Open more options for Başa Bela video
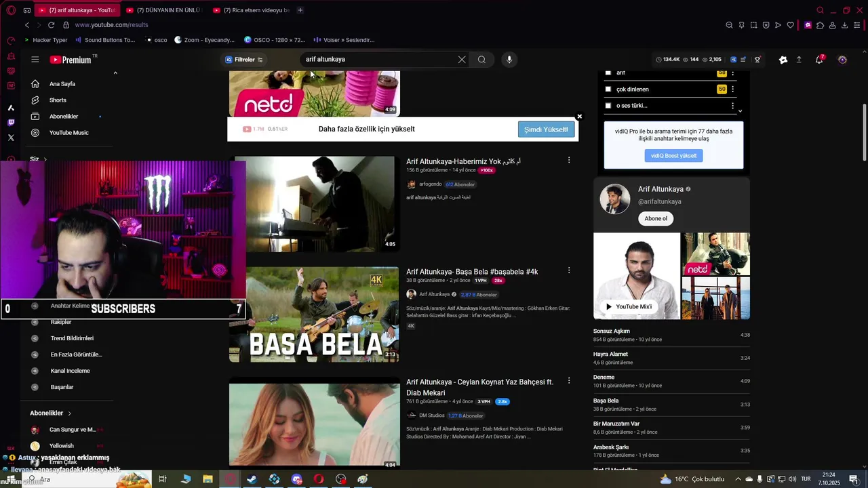Screen dimensions: 868x488 [569, 270]
